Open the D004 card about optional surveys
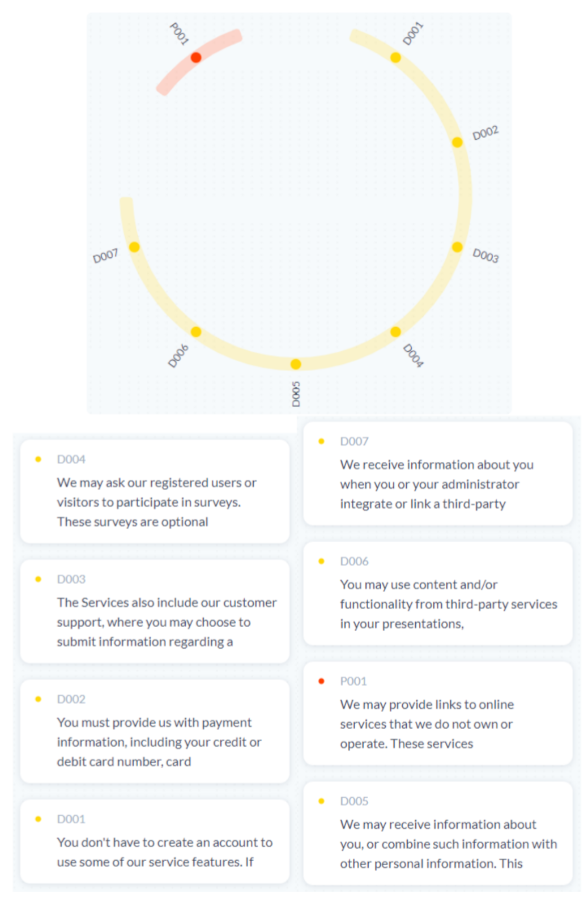 155,492
